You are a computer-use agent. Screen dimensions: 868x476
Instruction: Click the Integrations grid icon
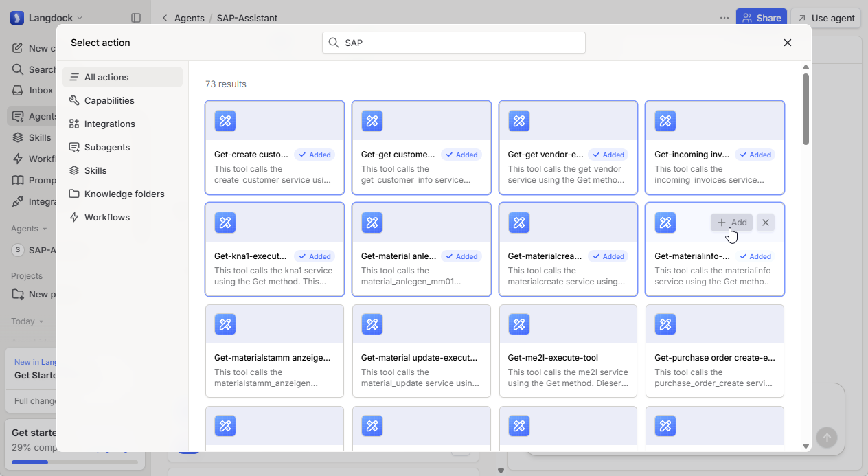click(74, 124)
